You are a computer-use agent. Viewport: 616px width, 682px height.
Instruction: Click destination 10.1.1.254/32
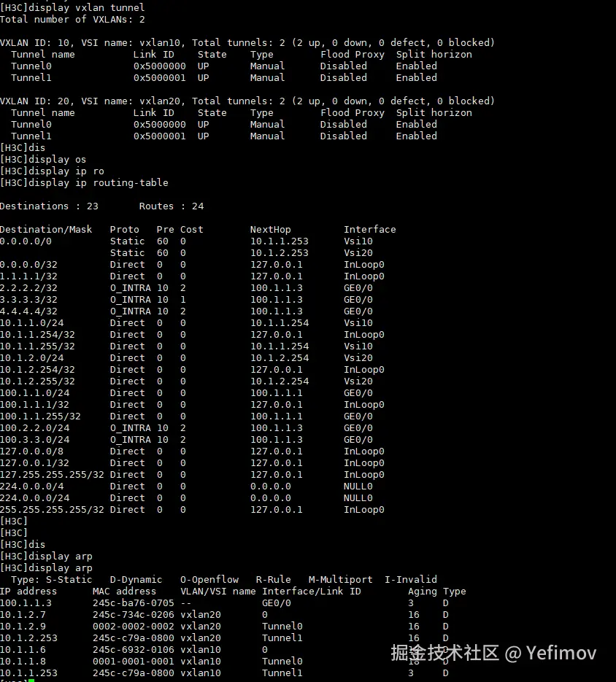pos(37,335)
